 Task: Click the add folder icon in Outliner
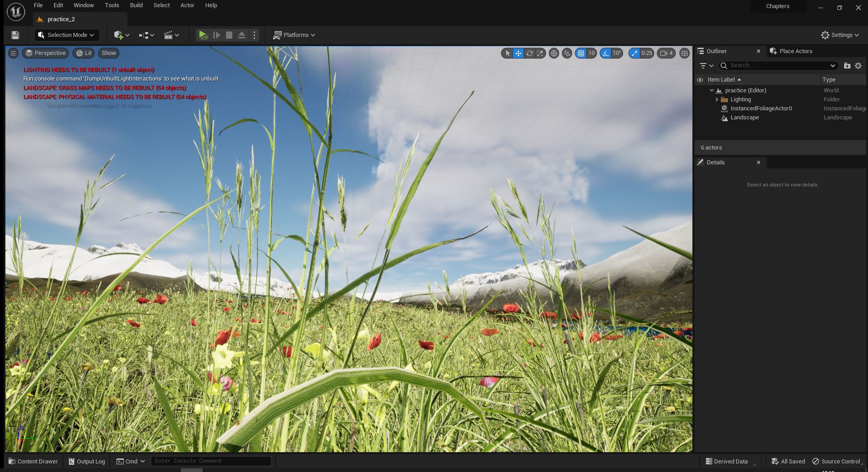point(847,66)
